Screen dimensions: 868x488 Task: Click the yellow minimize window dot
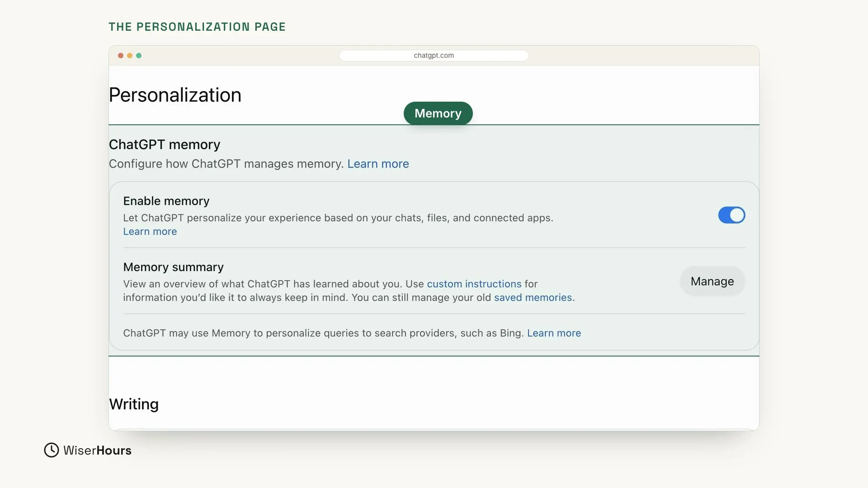[x=130, y=56]
